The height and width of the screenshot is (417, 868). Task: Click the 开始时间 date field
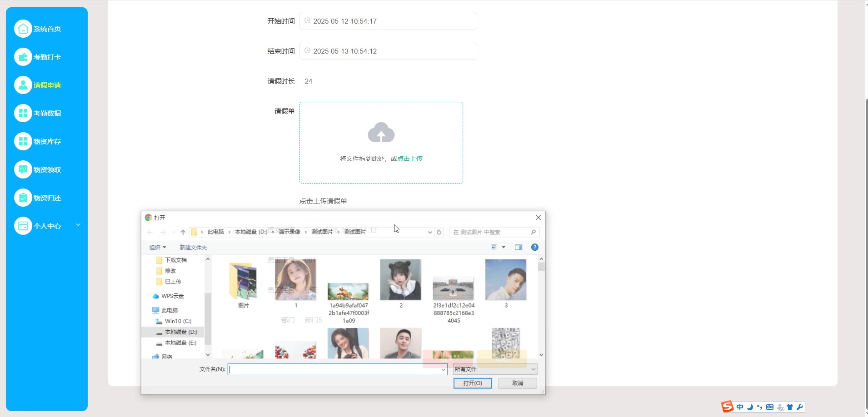[388, 21]
